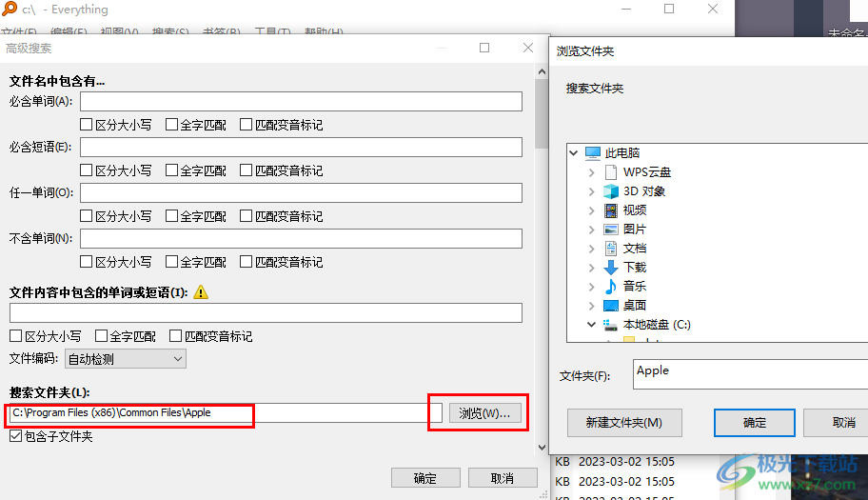Enable 匹配变音标记 under 必含单词
The width and height of the screenshot is (868, 500).
(246, 125)
